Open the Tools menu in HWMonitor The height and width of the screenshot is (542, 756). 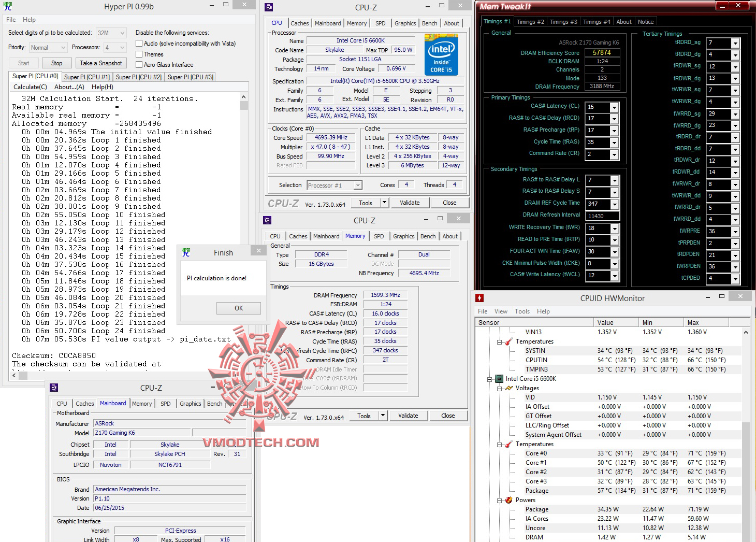point(522,311)
